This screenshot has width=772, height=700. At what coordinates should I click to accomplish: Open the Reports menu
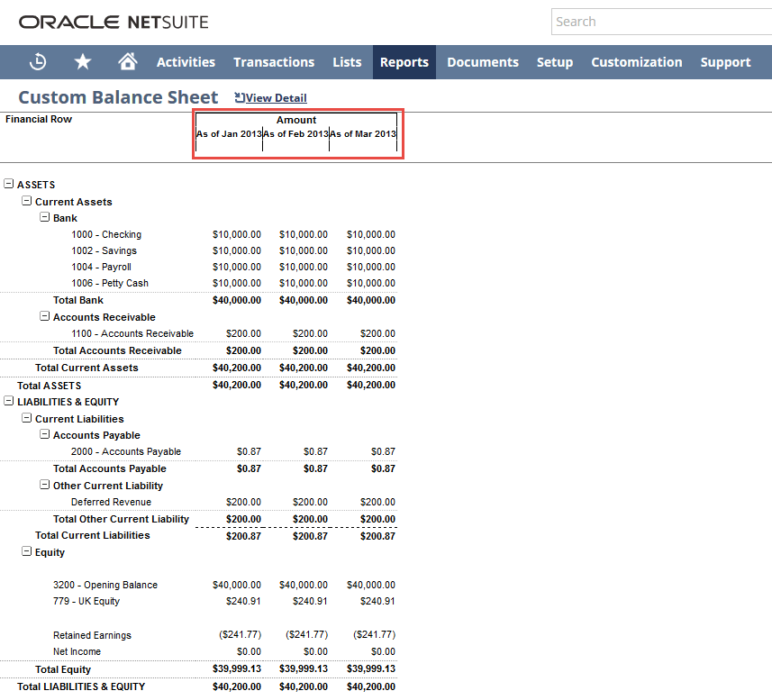[x=404, y=62]
